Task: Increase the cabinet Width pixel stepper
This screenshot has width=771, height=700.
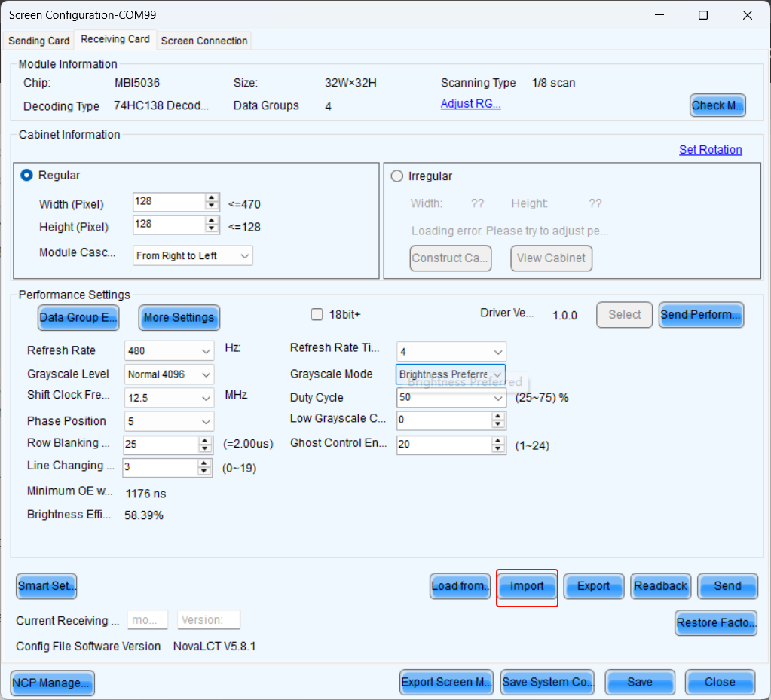Action: (x=212, y=198)
